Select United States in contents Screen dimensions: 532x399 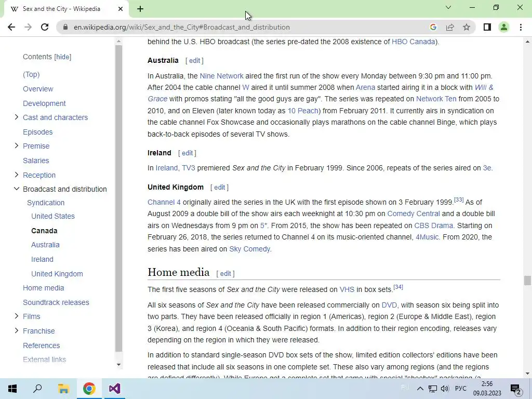(53, 216)
